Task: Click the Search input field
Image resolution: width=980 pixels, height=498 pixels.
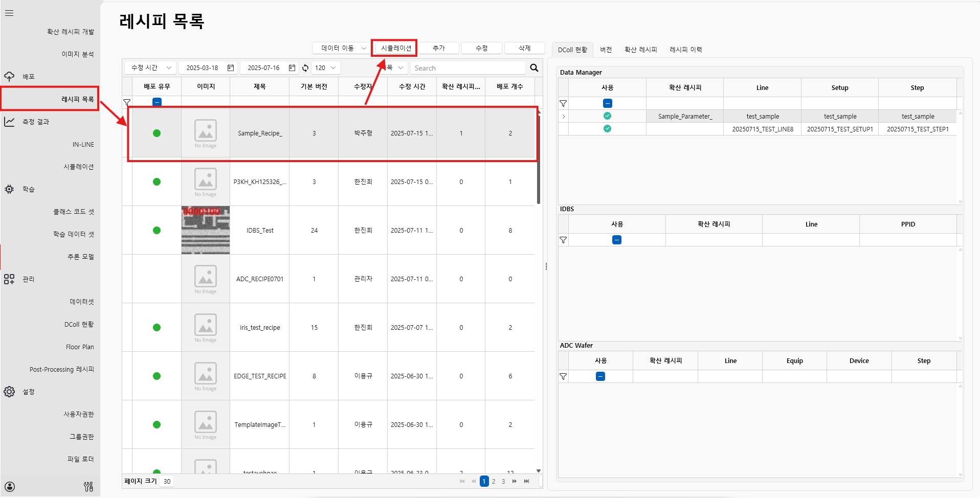Action: [467, 68]
